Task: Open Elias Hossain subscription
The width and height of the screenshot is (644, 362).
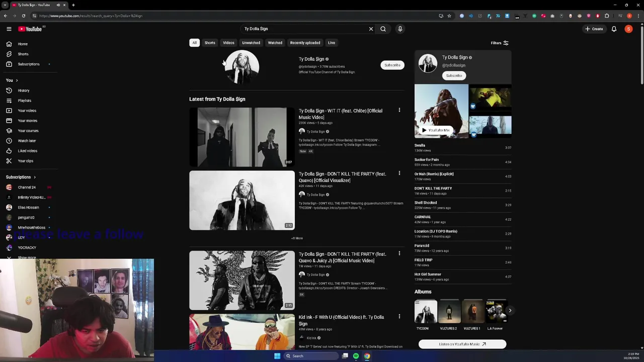Action: [28, 207]
